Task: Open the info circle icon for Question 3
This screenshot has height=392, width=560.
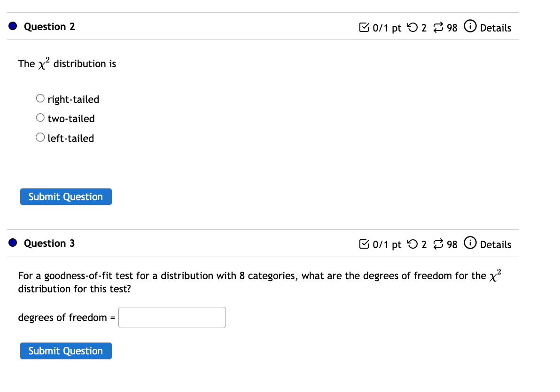Action: pos(470,243)
